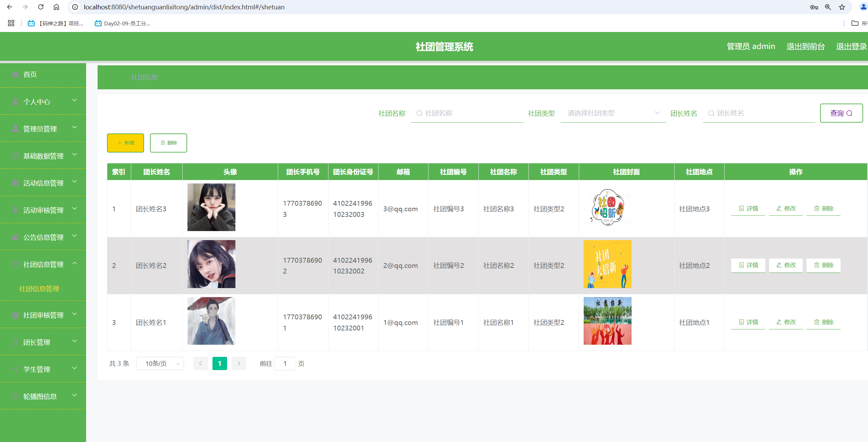Click 修改 pencil icon for 团长姓名2 row

779,265
